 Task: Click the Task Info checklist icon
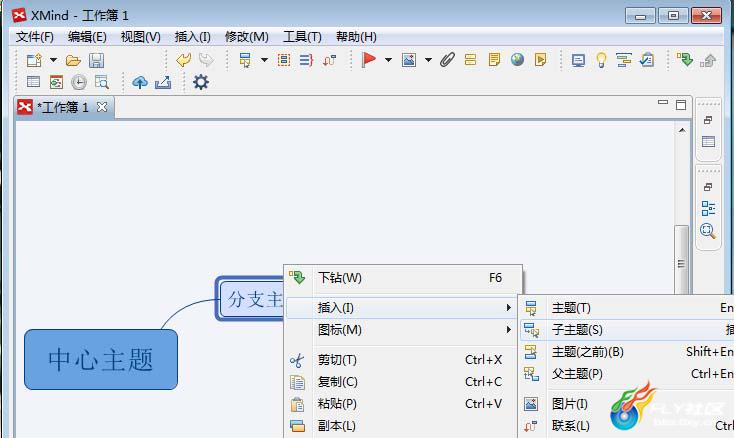pyautogui.click(x=647, y=60)
